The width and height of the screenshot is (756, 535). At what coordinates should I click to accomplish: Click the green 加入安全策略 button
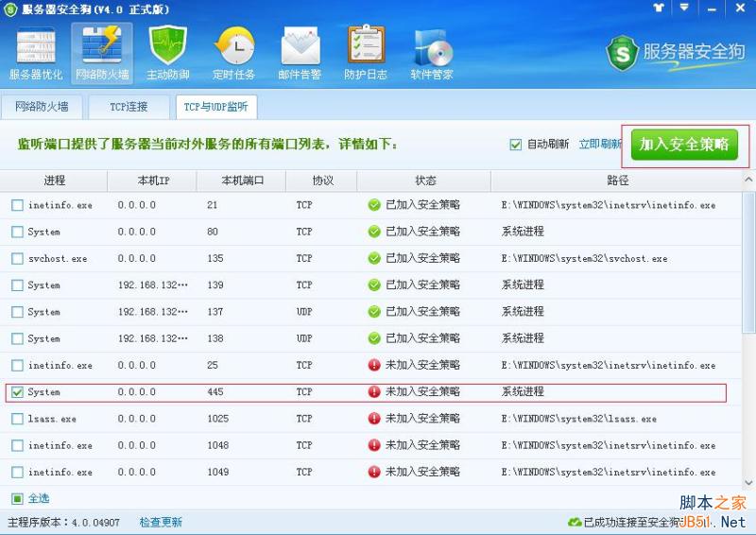(x=684, y=145)
